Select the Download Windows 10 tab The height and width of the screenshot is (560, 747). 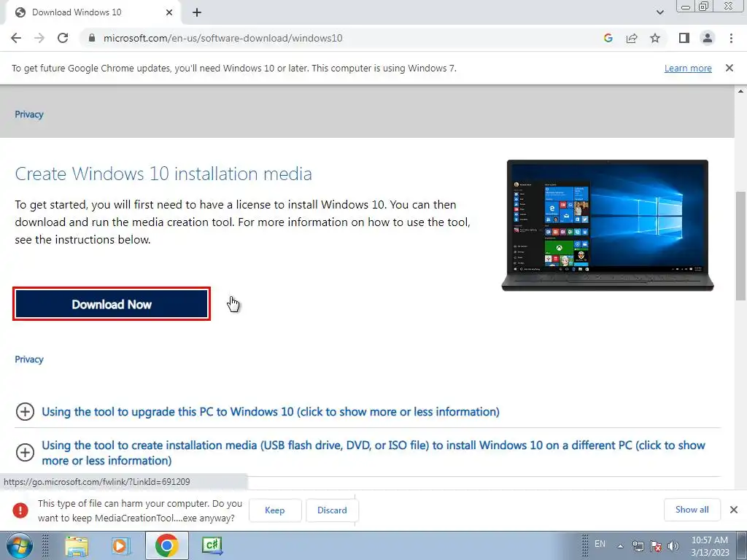94,12
